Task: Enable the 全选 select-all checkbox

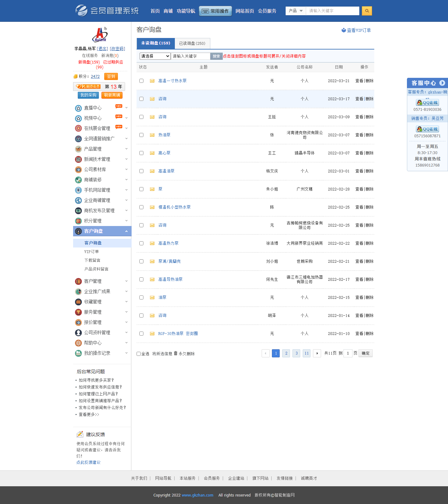Action: pos(139,354)
